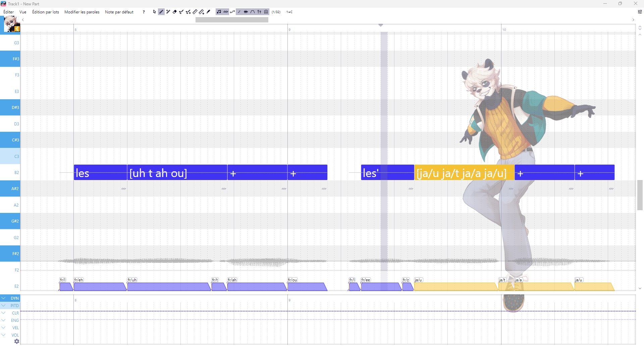Expand the CLR expression chevron
This screenshot has height=346, width=644.
click(3, 313)
